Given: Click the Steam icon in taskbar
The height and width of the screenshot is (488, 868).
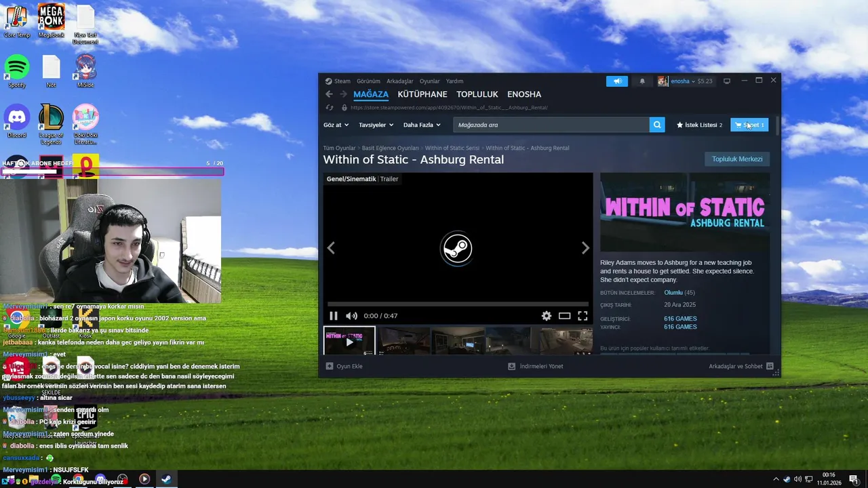Looking at the screenshot, I should coord(166,479).
